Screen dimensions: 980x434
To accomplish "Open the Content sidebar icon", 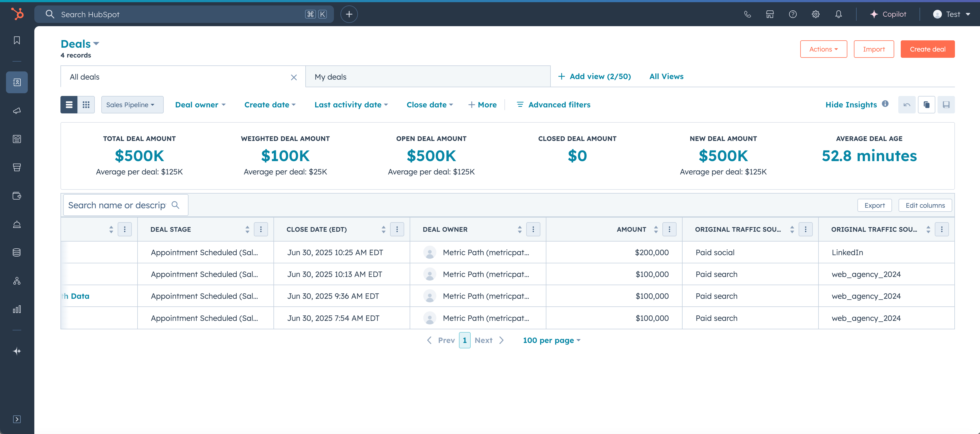I will (17, 139).
